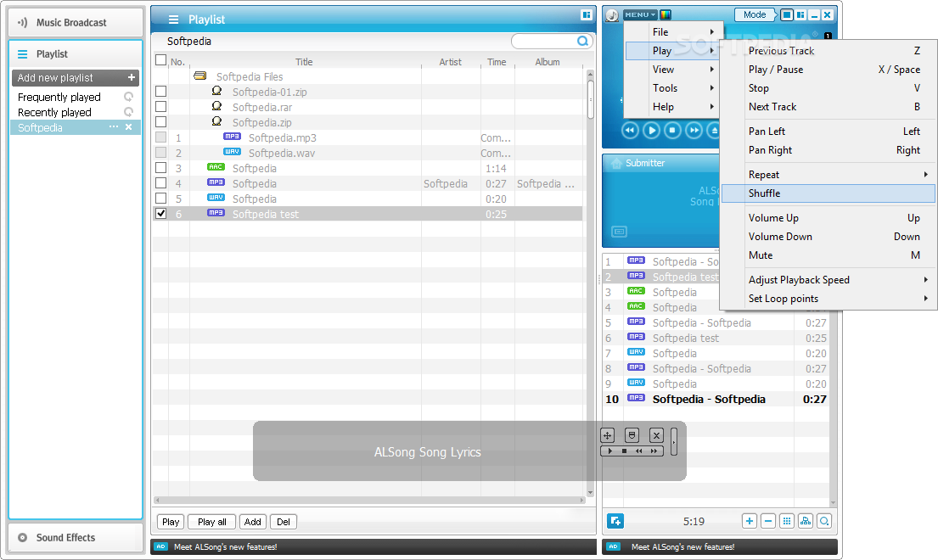This screenshot has height=560, width=938.
Task: Click the home icon beside Submitter
Action: [616, 163]
